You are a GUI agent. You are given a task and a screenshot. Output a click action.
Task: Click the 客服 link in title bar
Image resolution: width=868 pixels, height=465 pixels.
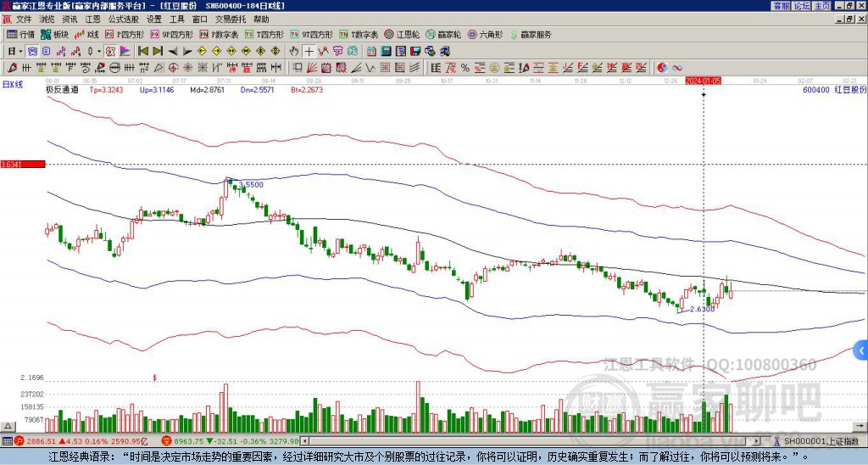tap(781, 6)
